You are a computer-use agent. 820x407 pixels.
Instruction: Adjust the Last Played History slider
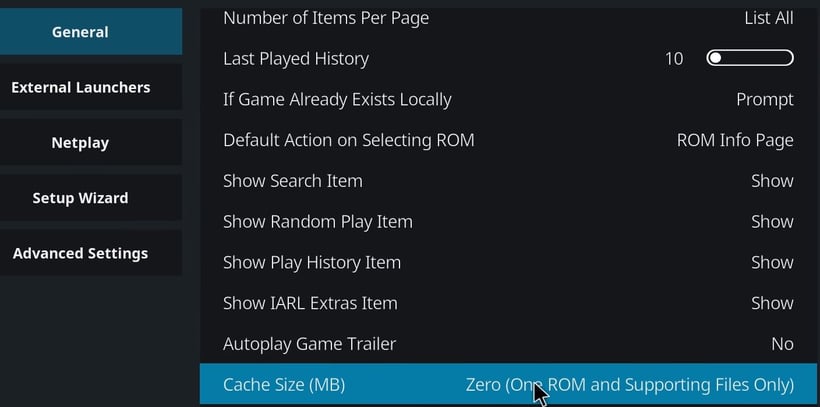749,59
